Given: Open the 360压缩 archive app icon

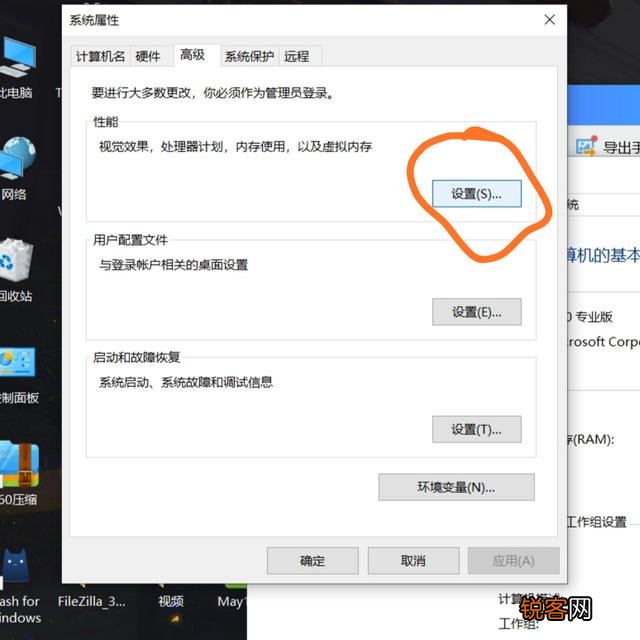Looking at the screenshot, I should click(20, 464).
